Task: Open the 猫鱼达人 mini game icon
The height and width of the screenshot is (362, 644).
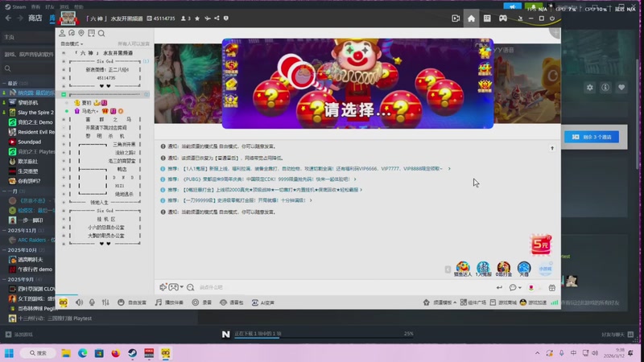Action: 463,269
